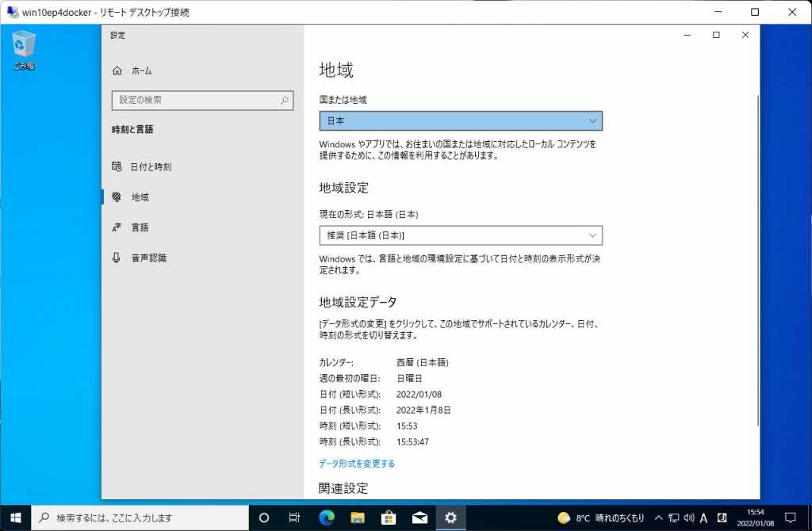Click the Settings gear icon in the taskbar
Screen dimensions: 812x531
pyautogui.click(x=450, y=518)
